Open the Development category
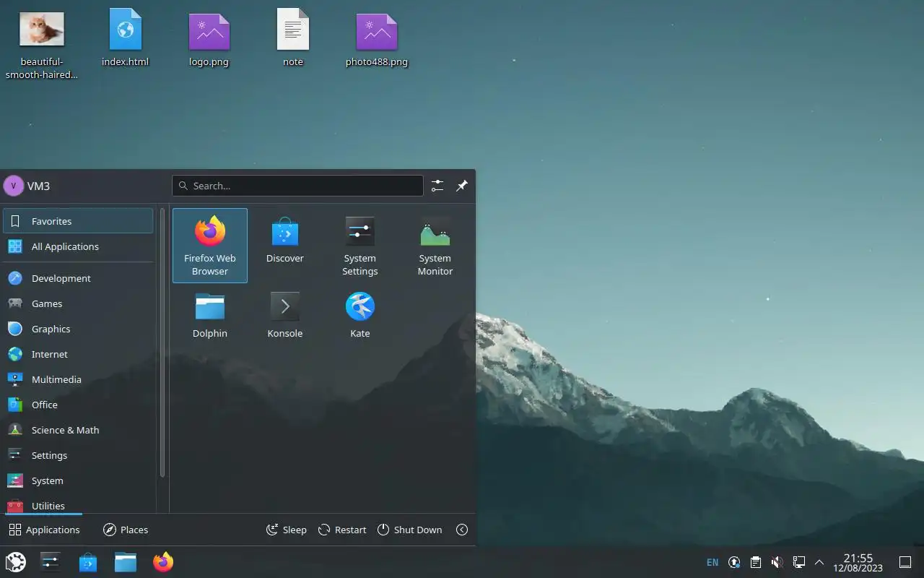This screenshot has height=578, width=924. [78, 278]
